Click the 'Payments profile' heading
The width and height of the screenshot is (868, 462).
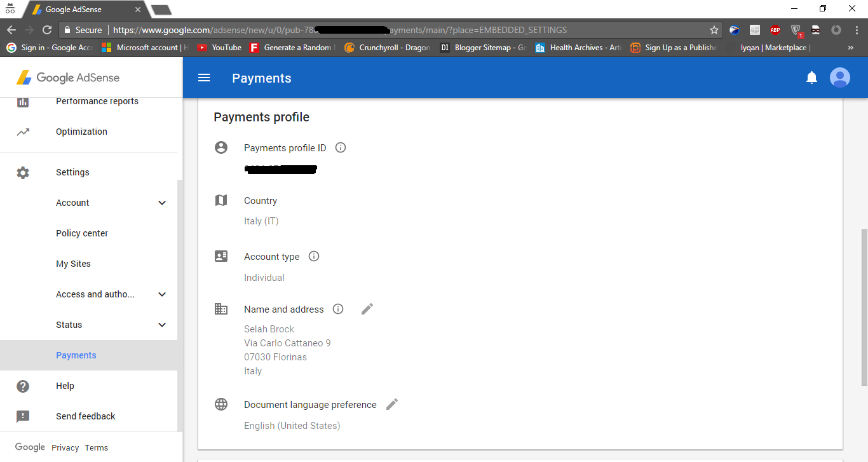[x=262, y=117]
